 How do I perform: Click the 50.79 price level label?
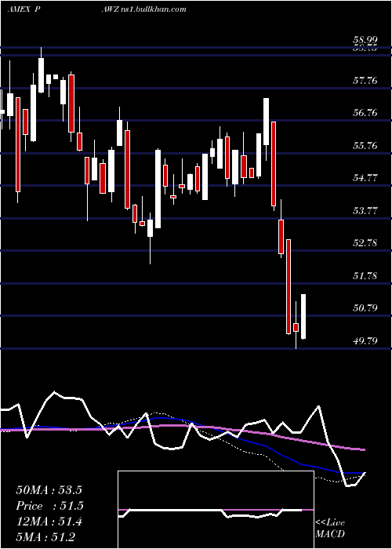click(x=365, y=308)
